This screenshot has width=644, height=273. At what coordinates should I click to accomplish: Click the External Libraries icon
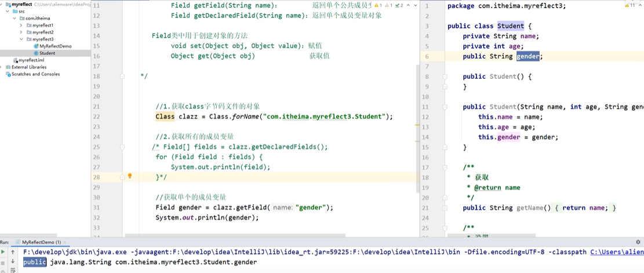(8, 67)
